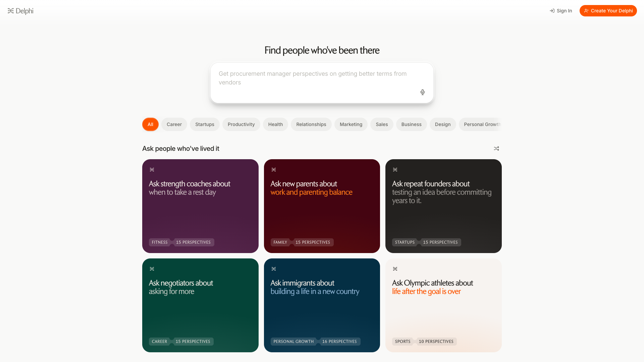Screen dimensions: 644x362
Task: Click the Delphi icon on the repeat founders card
Action: (395, 170)
